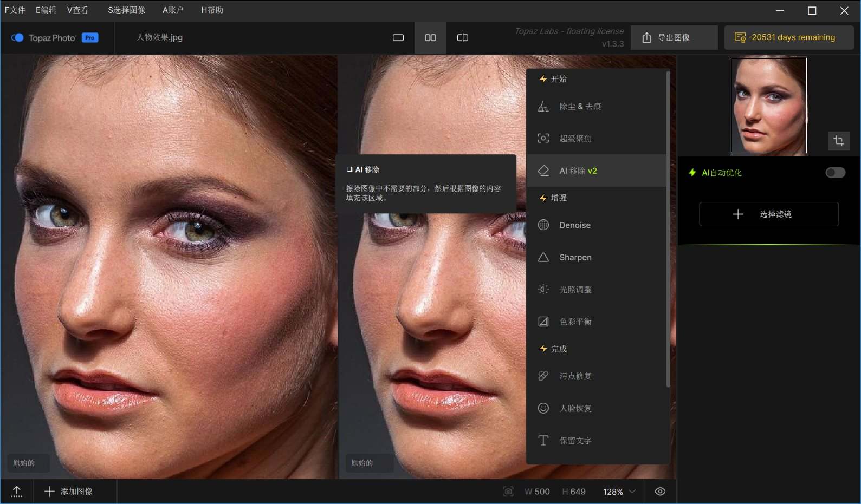Toggle the Topaz Photo switch in header
This screenshot has width=861, height=504.
tap(17, 37)
